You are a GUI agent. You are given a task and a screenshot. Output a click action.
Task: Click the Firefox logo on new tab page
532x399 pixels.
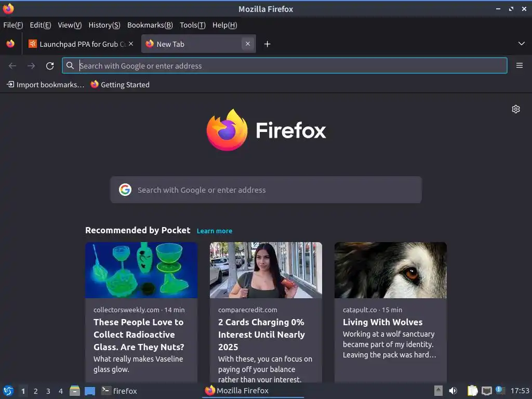[266, 130]
